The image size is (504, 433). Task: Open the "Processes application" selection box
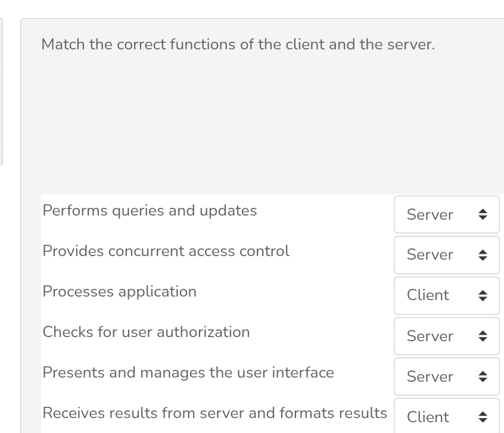click(x=447, y=295)
